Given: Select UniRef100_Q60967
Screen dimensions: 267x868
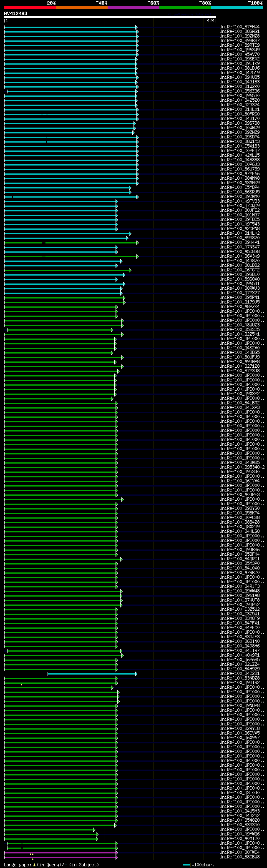Looking at the screenshot, I should (x=239, y=738).
